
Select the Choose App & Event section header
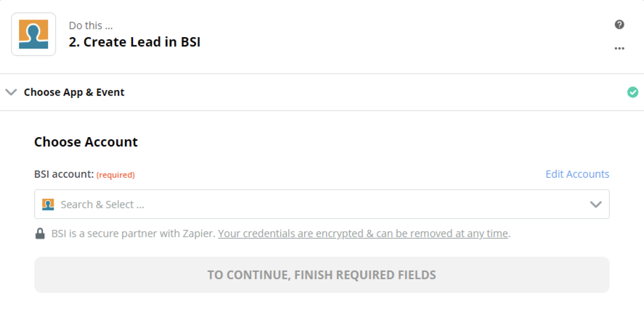pyautogui.click(x=74, y=92)
